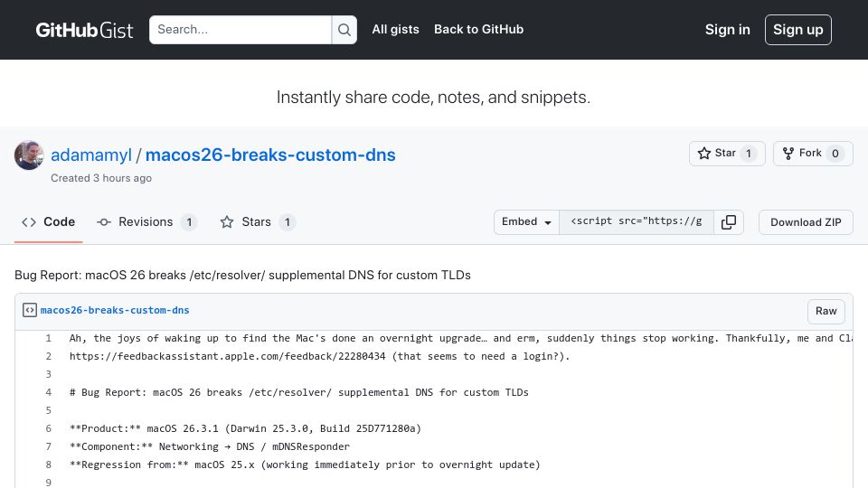868x488 pixels.
Task: Click the Stars tab star icon
Action: coord(227,222)
